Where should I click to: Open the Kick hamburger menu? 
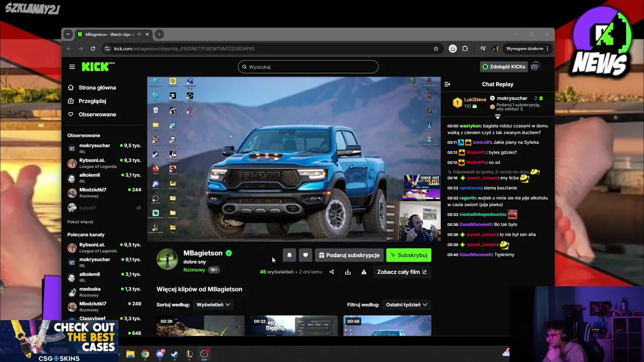72,67
